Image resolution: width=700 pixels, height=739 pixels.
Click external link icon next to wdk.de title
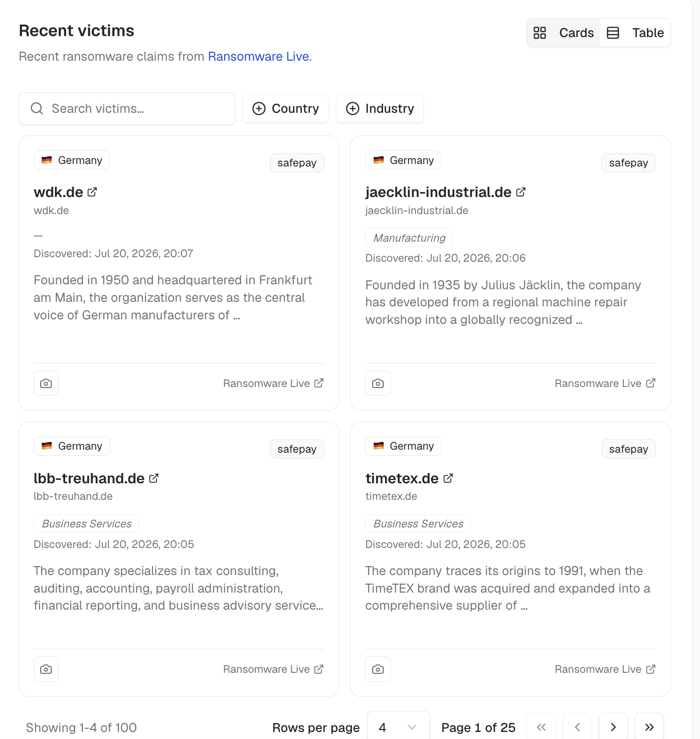coord(92,192)
